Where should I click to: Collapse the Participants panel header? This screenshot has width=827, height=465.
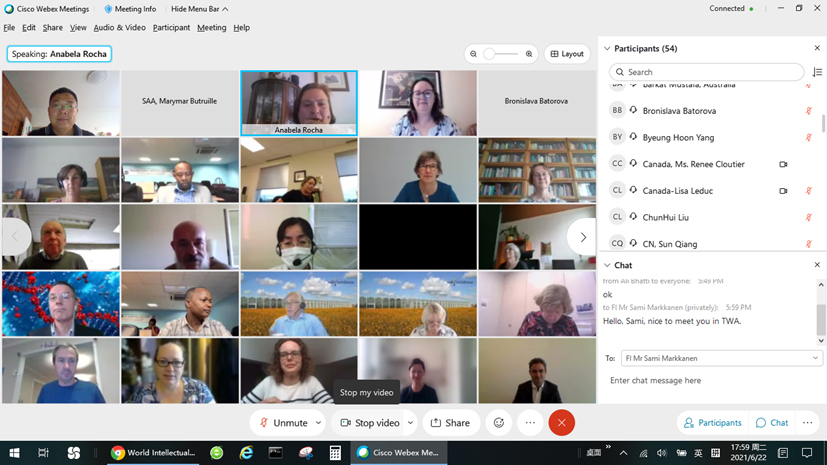coord(607,48)
